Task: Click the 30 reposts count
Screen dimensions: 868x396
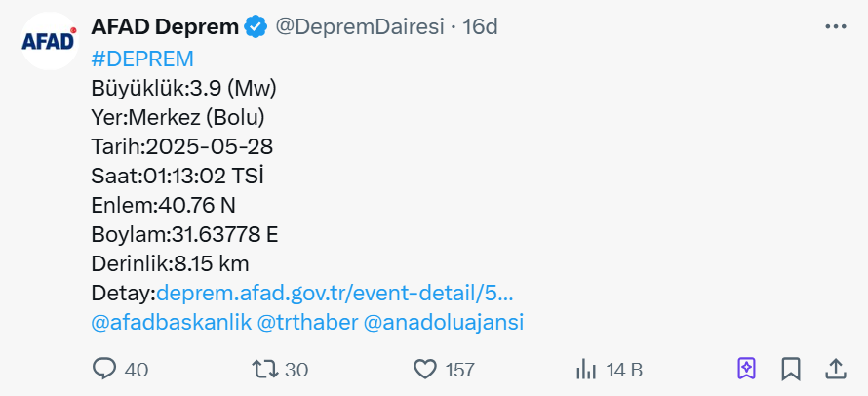Action: click(296, 370)
